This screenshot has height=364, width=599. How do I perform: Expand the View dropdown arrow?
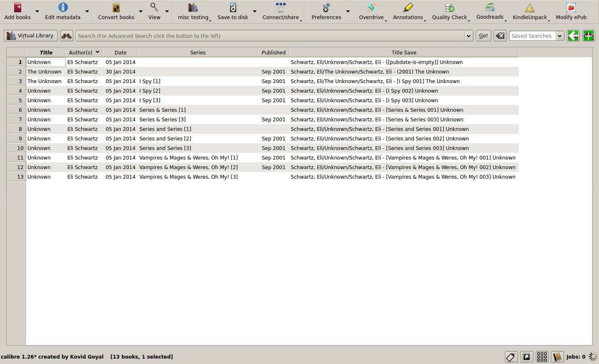pos(167,11)
